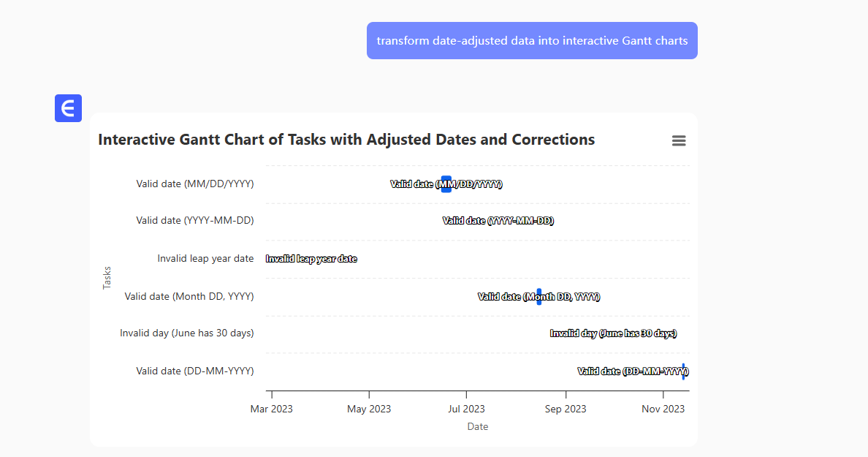Viewport: 868px width, 457px height.
Task: Click the 'Jul 2023' x-axis tick label
Action: tap(466, 409)
